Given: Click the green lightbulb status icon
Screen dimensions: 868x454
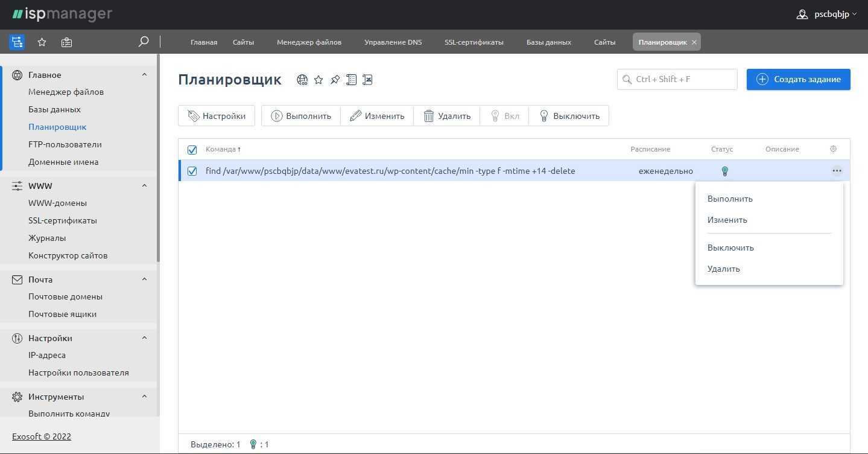Looking at the screenshot, I should tap(724, 171).
